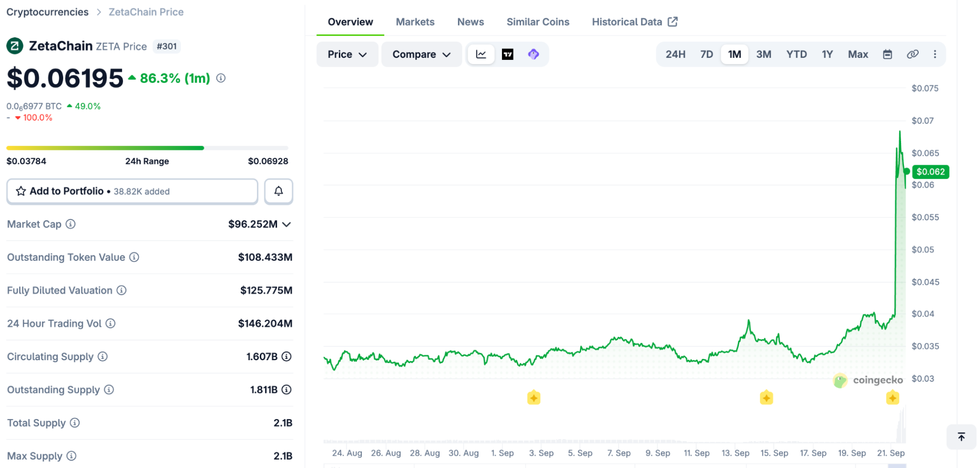
Task: Set a price alert with the bell icon
Action: [x=278, y=191]
